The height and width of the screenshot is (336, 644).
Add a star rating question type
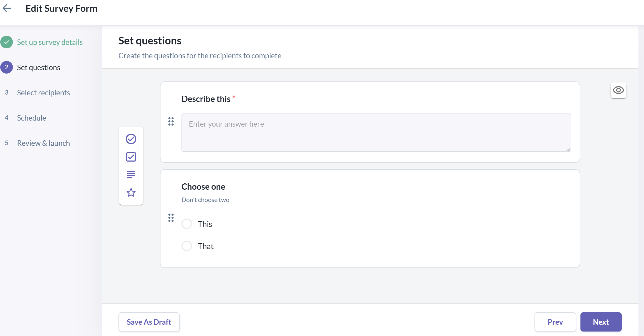(131, 193)
